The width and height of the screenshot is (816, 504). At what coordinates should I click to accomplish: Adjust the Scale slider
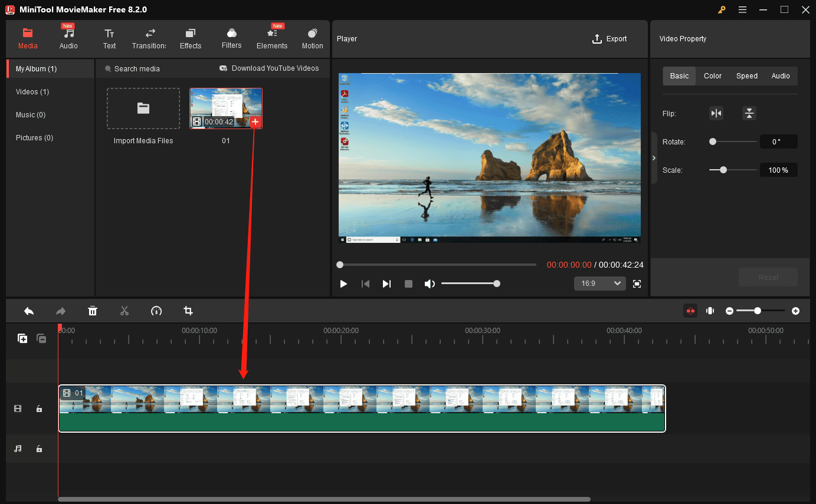click(x=733, y=170)
